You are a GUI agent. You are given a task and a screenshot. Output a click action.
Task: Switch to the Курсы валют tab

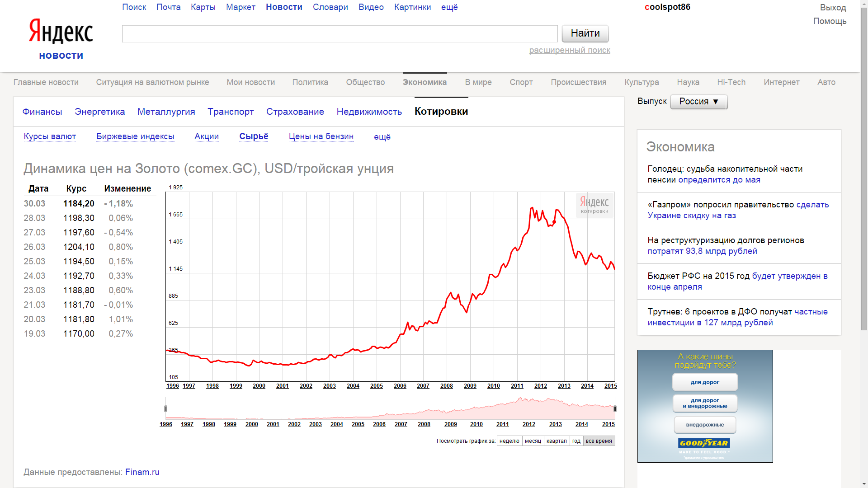50,136
